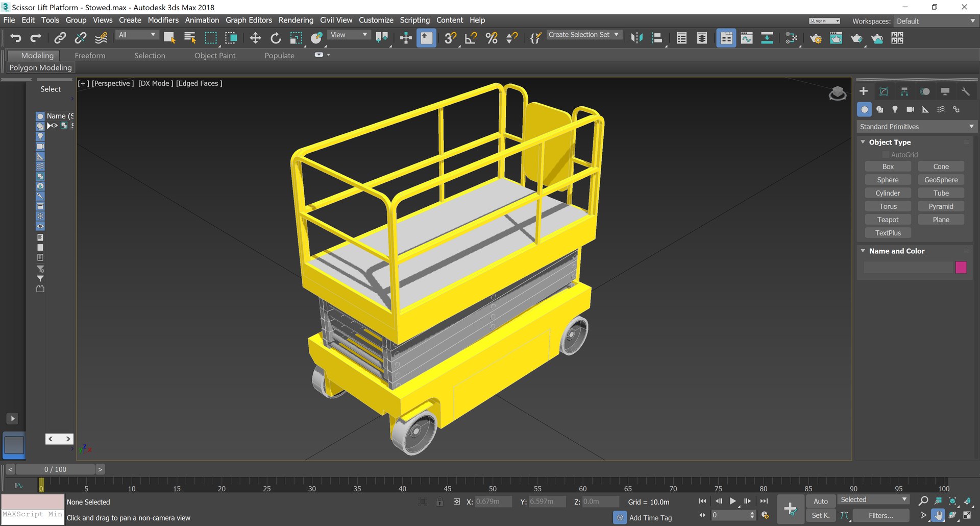Select the Move transform tool
Viewport: 980px width, 526px height.
coord(255,38)
